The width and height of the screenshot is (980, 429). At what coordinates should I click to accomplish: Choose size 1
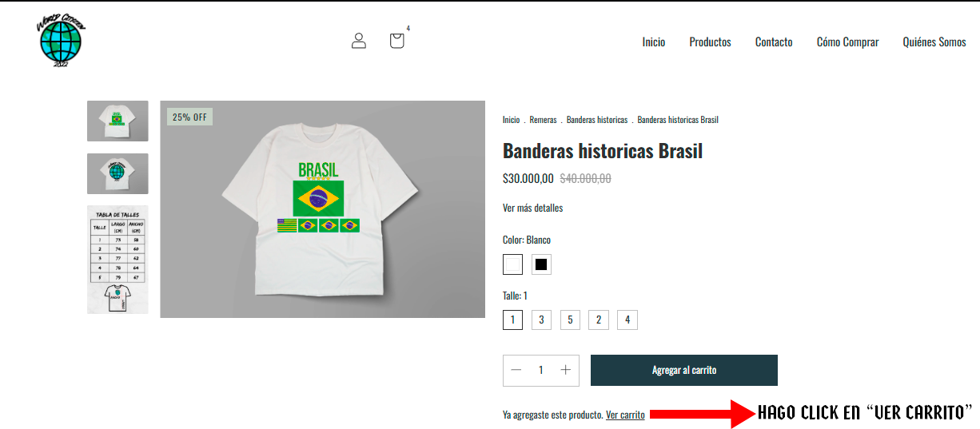click(x=512, y=320)
